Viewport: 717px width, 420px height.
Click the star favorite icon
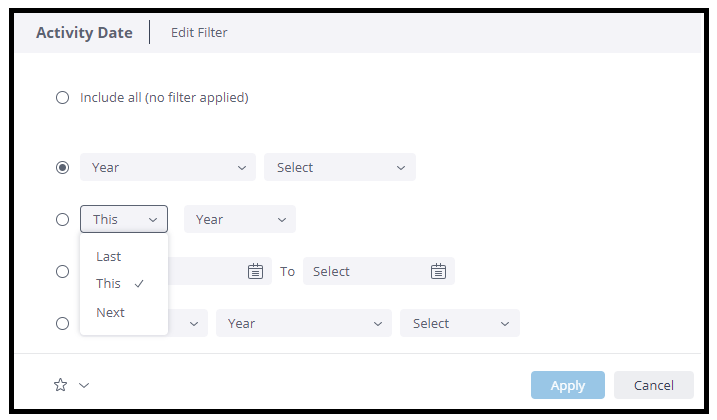pyautogui.click(x=60, y=385)
